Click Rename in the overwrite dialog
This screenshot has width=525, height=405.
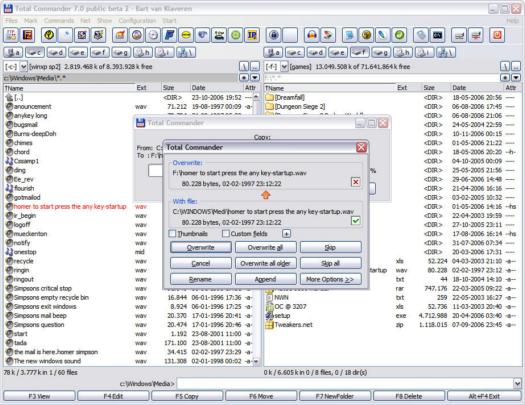pos(201,279)
